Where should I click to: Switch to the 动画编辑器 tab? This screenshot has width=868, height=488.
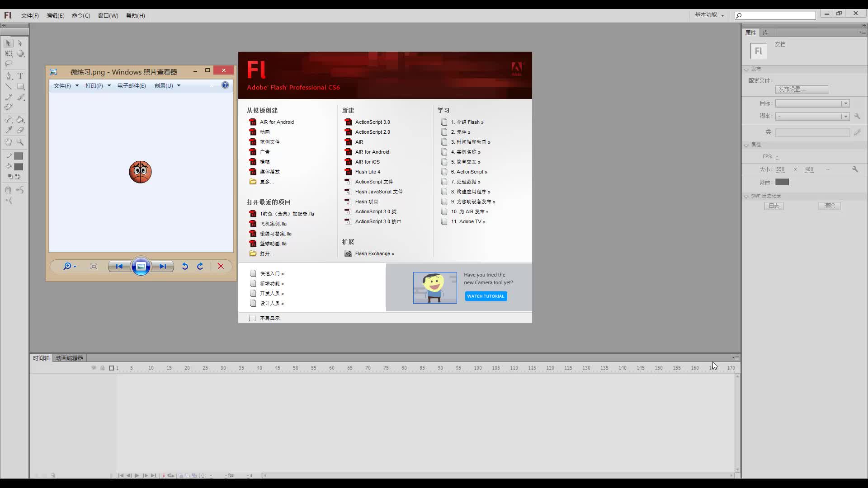click(69, 358)
